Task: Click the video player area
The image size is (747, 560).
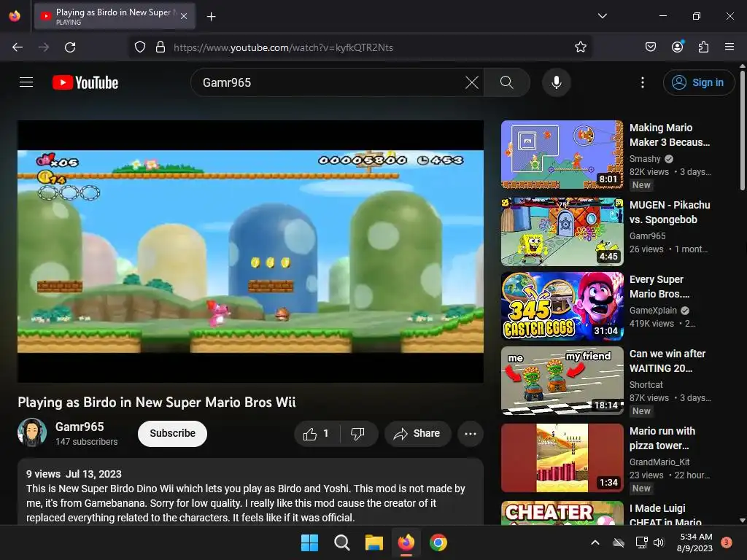Action: pos(251,251)
